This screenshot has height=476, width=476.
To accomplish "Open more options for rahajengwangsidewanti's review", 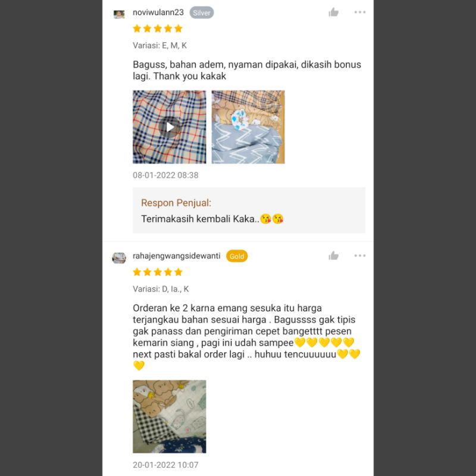I will pyautogui.click(x=360, y=256).
